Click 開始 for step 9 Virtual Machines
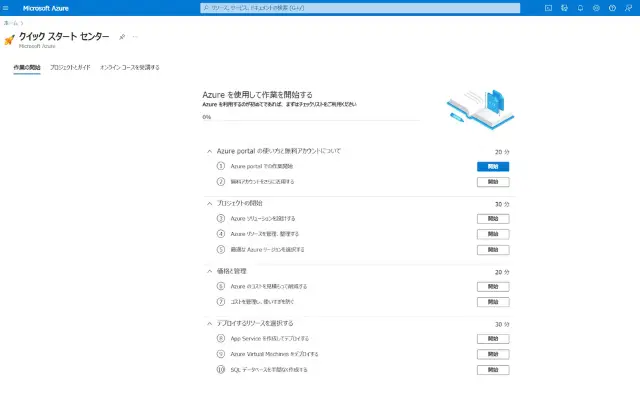The width and height of the screenshot is (640, 400). click(x=493, y=354)
